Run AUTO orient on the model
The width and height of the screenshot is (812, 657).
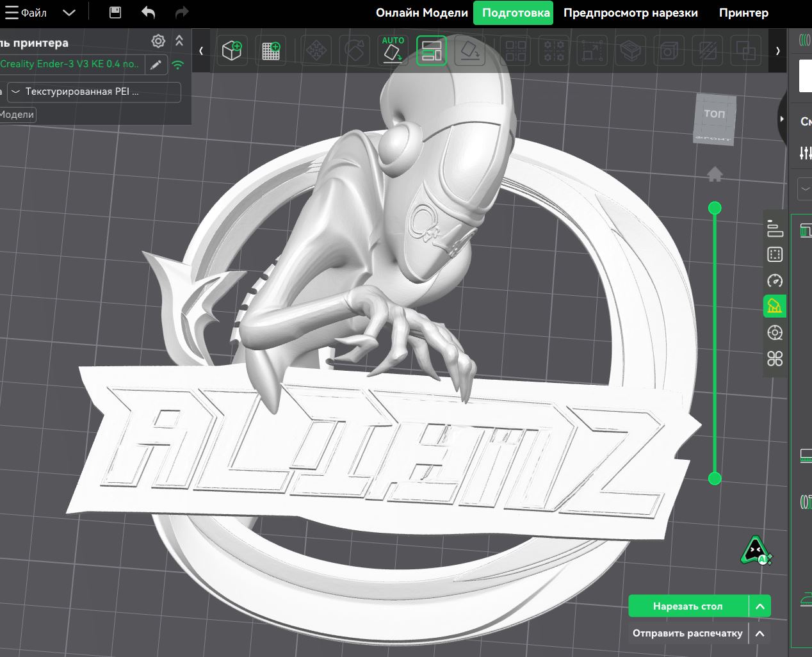pos(393,50)
